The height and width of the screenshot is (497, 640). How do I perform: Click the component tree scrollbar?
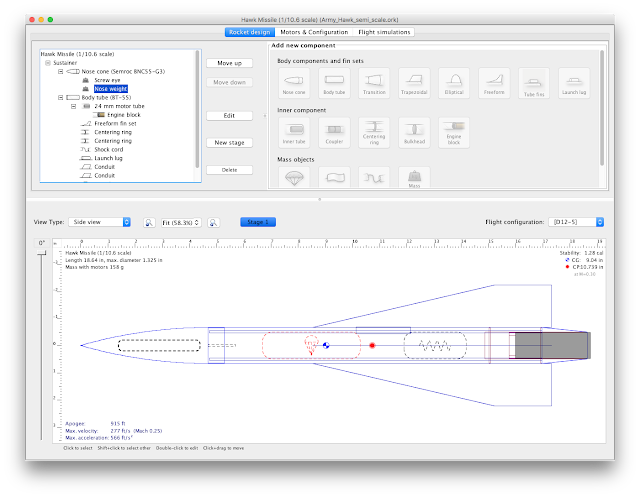[198, 109]
